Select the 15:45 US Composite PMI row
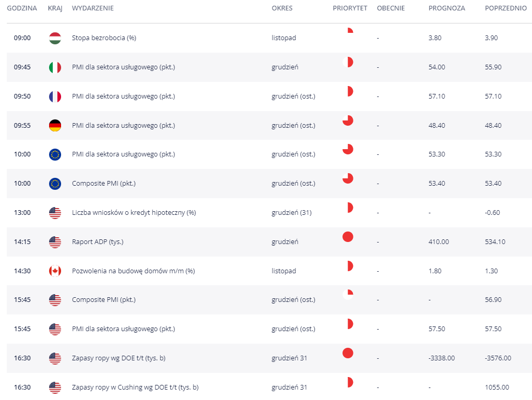Screen dimensions: 532x400 tap(269, 300)
